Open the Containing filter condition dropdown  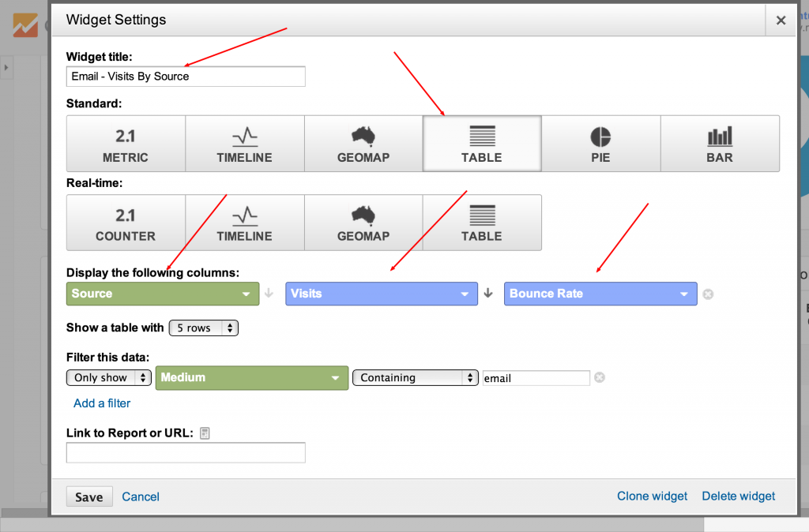point(415,377)
